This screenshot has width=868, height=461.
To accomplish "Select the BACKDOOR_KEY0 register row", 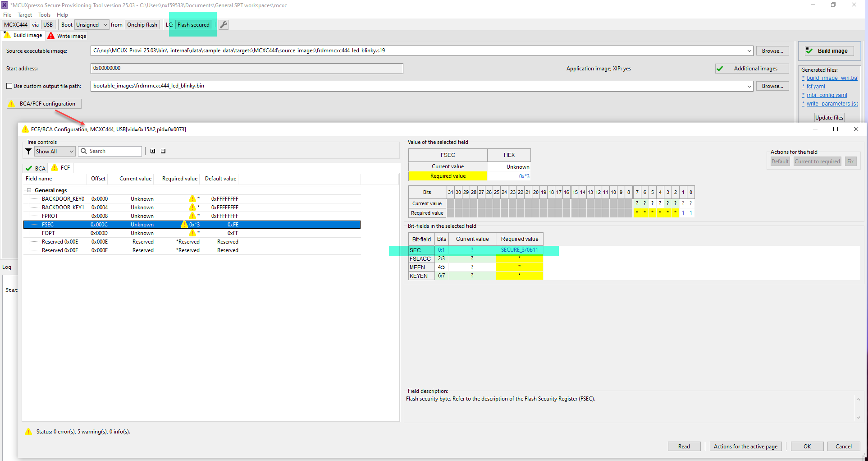I will (192, 199).
